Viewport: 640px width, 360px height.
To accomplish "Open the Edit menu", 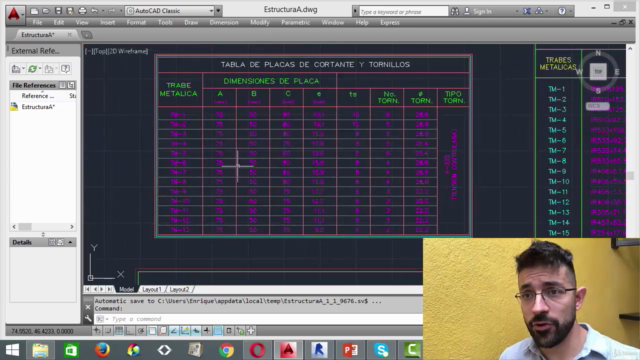I will click(x=59, y=22).
